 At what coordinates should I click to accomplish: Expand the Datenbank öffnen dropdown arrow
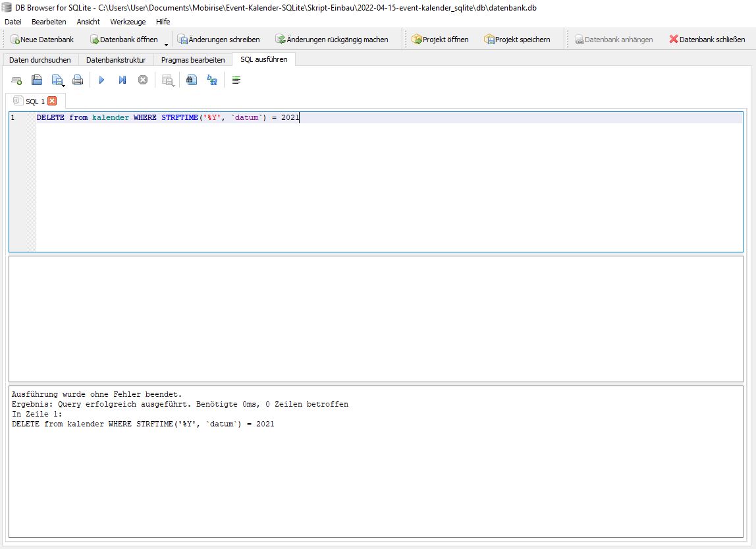(166, 44)
